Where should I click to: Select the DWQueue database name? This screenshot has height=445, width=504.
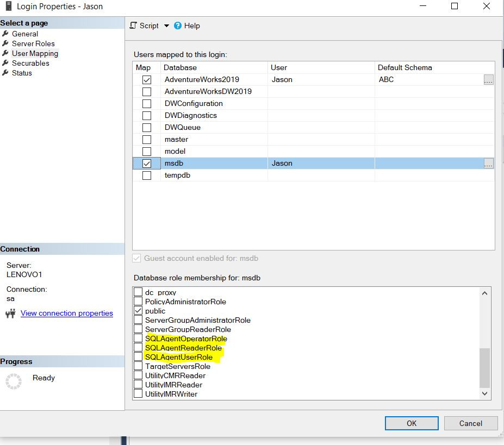point(183,128)
